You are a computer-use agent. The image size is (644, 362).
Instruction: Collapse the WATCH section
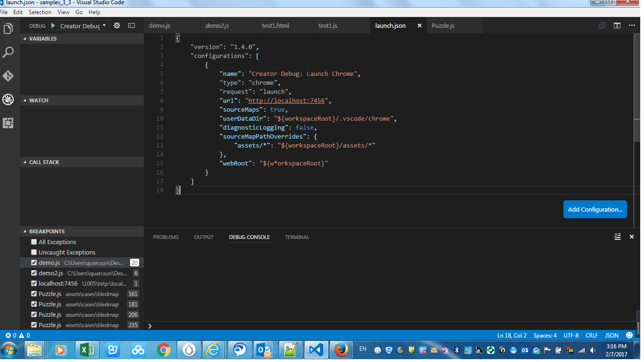click(x=82, y=100)
